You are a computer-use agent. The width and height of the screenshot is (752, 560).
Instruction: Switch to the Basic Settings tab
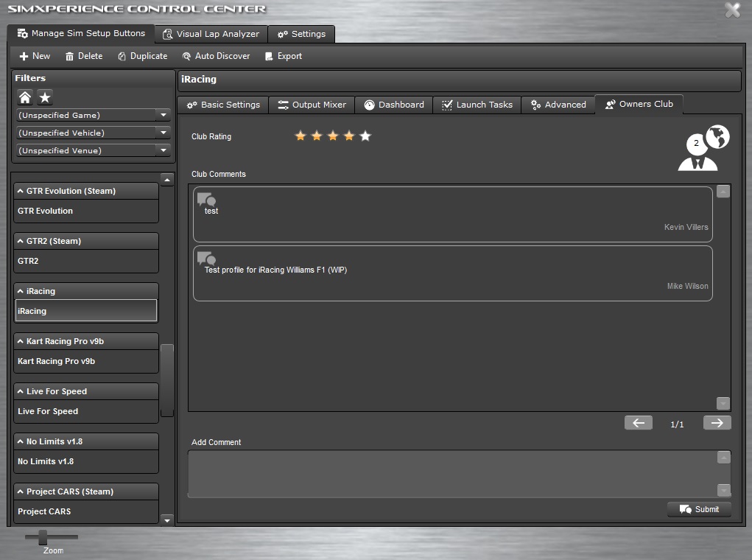point(223,105)
